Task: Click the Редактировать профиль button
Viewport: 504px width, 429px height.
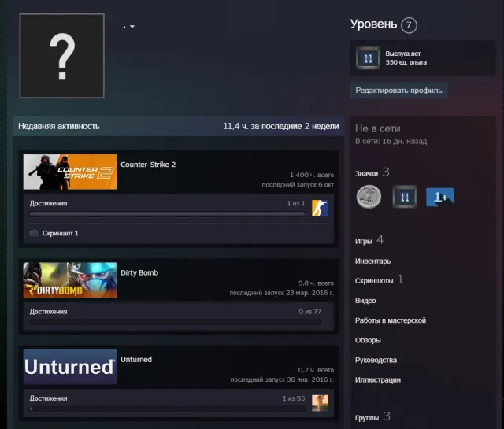Action: (398, 91)
